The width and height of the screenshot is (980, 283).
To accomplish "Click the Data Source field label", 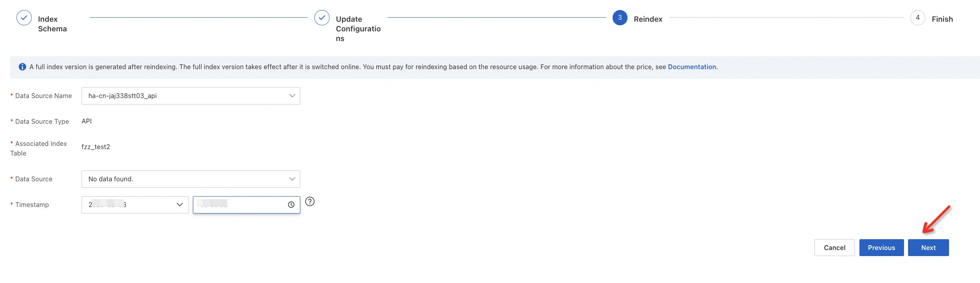I will [34, 179].
